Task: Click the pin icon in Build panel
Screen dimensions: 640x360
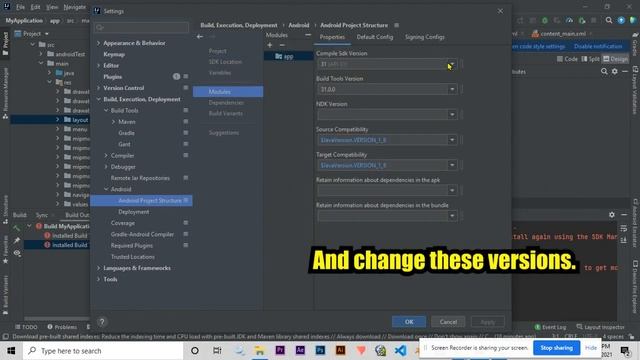Action: [17, 240]
